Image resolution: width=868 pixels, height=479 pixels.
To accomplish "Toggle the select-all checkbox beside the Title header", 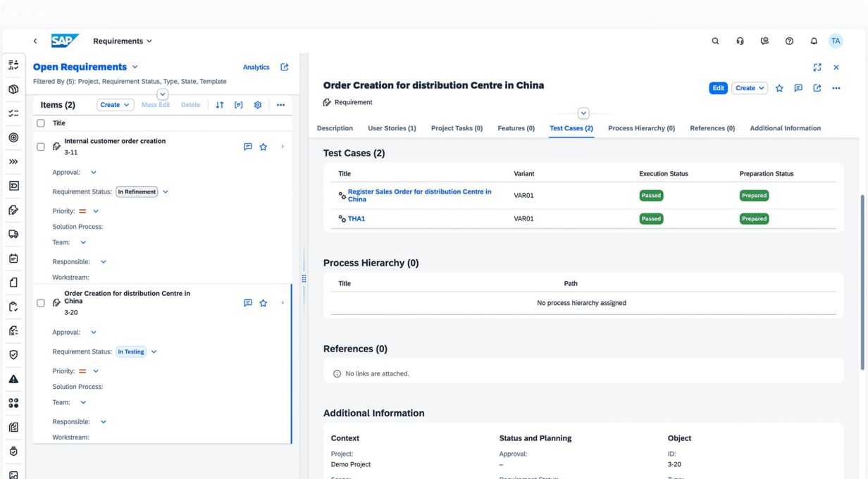I will tap(41, 123).
